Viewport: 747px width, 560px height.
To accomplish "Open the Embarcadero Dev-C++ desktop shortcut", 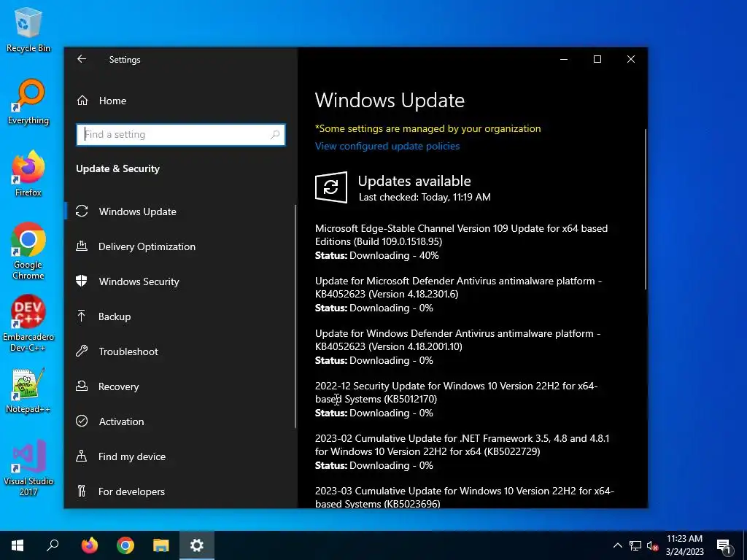I will click(28, 324).
